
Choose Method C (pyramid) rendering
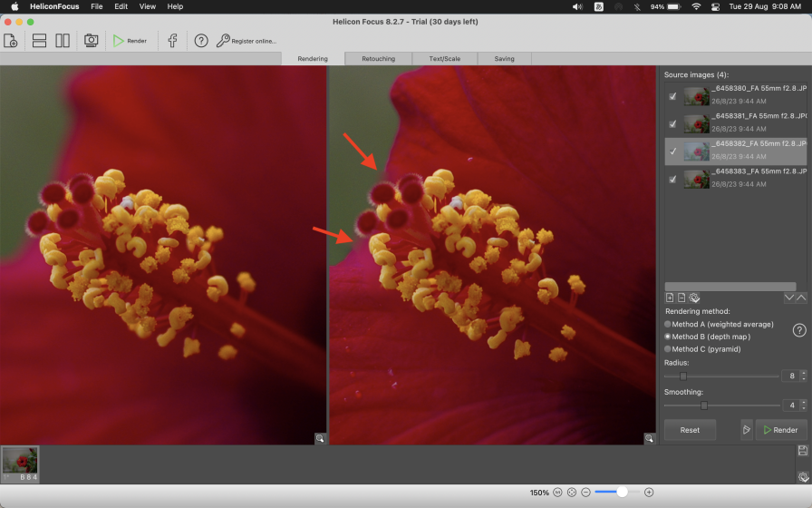669,348
